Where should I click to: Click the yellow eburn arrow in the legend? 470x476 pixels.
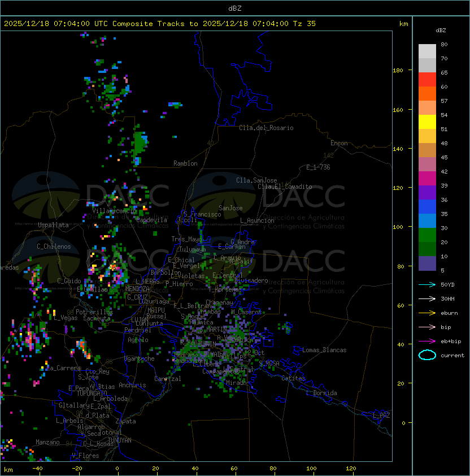(427, 313)
